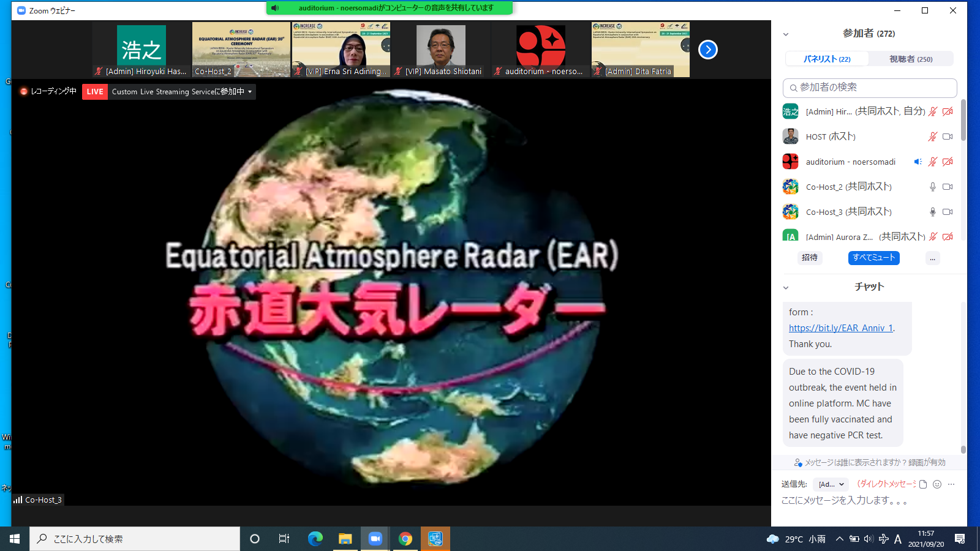This screenshot has width=980, height=551.
Task: Select the Co-Host_2 video thumbnail
Action: [x=241, y=50]
